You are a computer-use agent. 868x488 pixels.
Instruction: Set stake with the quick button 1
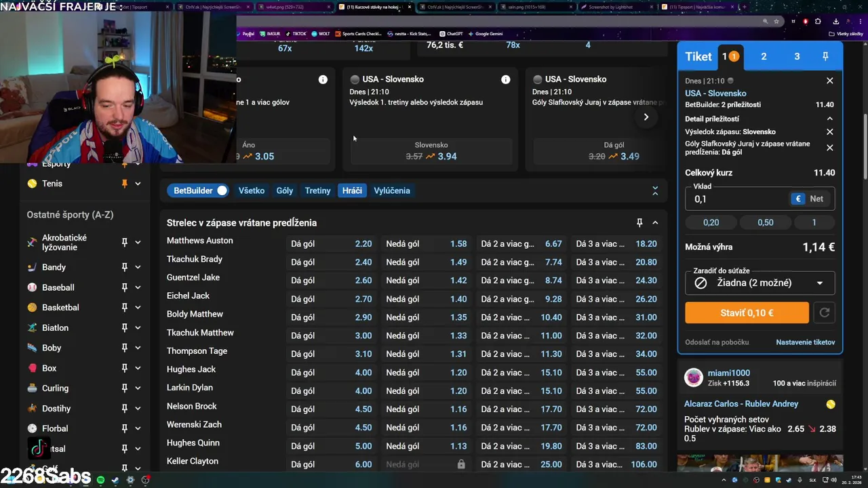pos(814,222)
